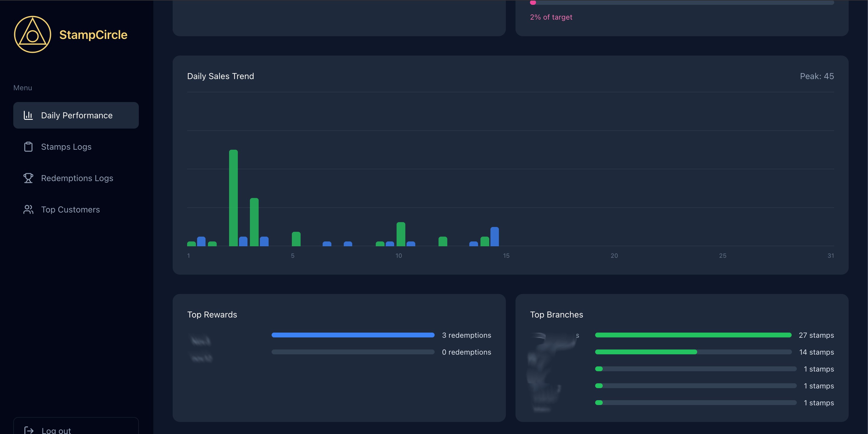Click the tallest green bar in chart
Screen dimensions: 868x434
[x=233, y=198]
